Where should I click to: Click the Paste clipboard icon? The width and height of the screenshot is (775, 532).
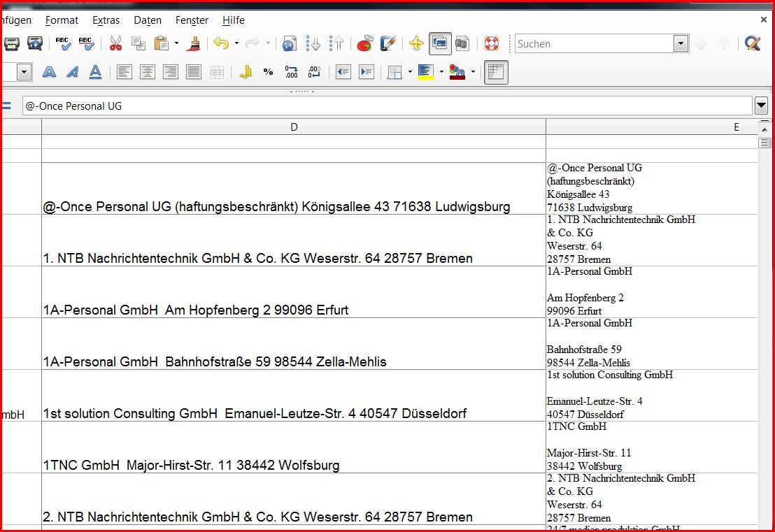point(161,43)
